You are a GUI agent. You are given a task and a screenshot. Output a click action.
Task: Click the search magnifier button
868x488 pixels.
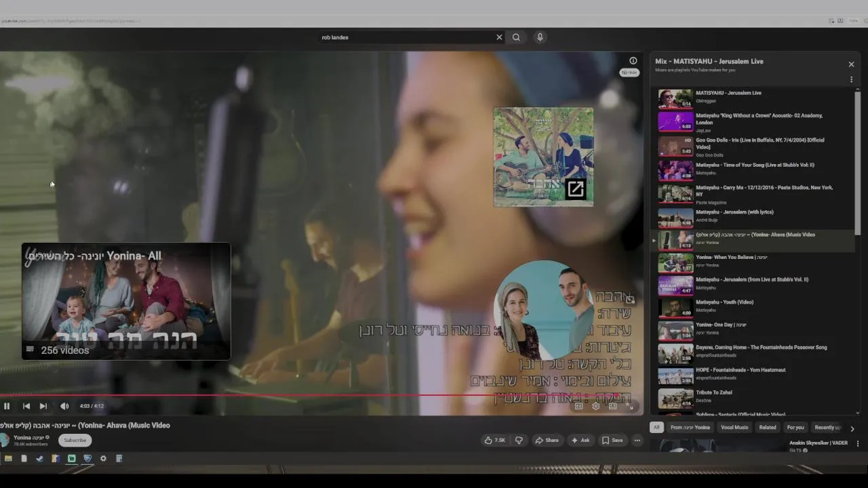tap(516, 37)
